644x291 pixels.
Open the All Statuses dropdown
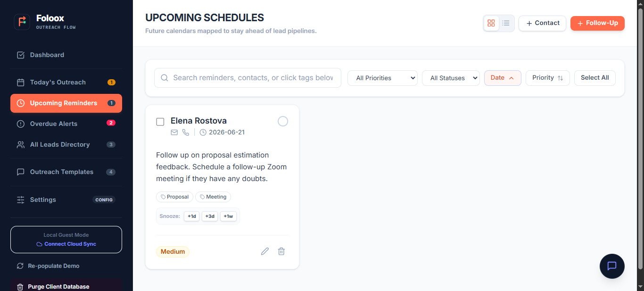click(x=451, y=78)
